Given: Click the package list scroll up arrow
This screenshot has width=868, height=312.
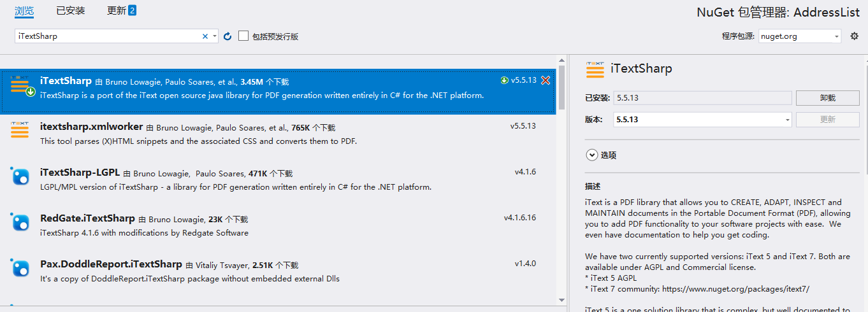Looking at the screenshot, I should pyautogui.click(x=561, y=59).
